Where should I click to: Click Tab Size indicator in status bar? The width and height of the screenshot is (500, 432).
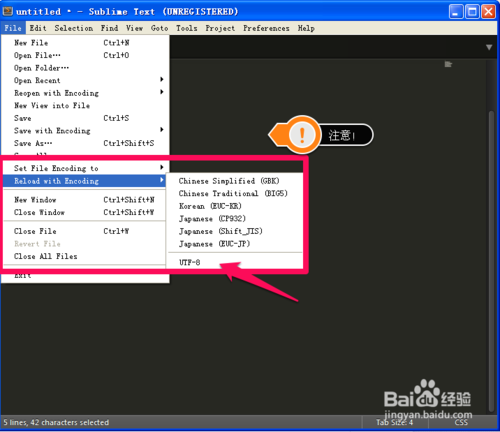pos(395,422)
